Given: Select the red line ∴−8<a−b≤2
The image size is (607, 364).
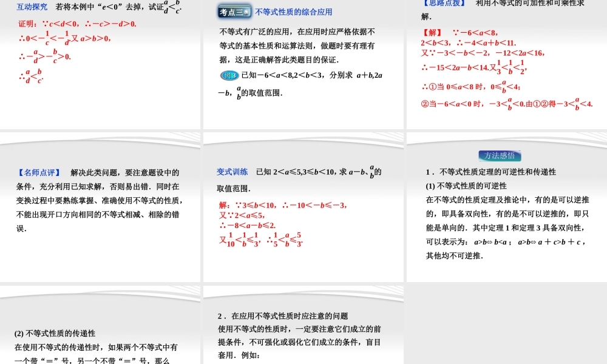Looking at the screenshot, I should pos(248,225).
